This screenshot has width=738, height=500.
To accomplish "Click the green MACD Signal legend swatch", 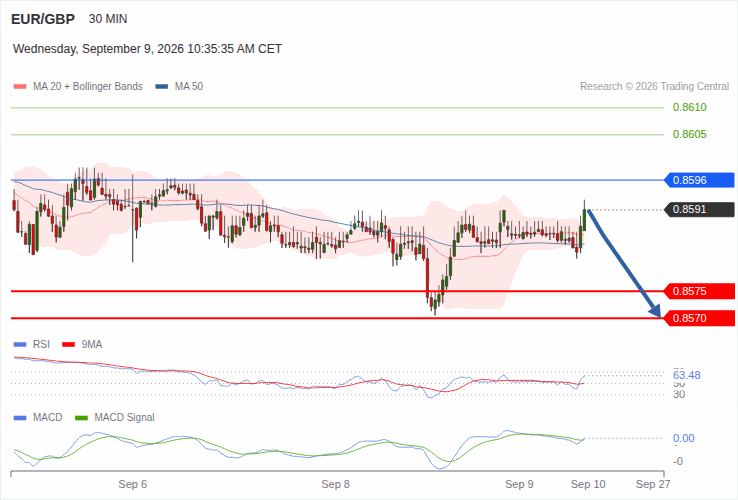I will coord(81,418).
